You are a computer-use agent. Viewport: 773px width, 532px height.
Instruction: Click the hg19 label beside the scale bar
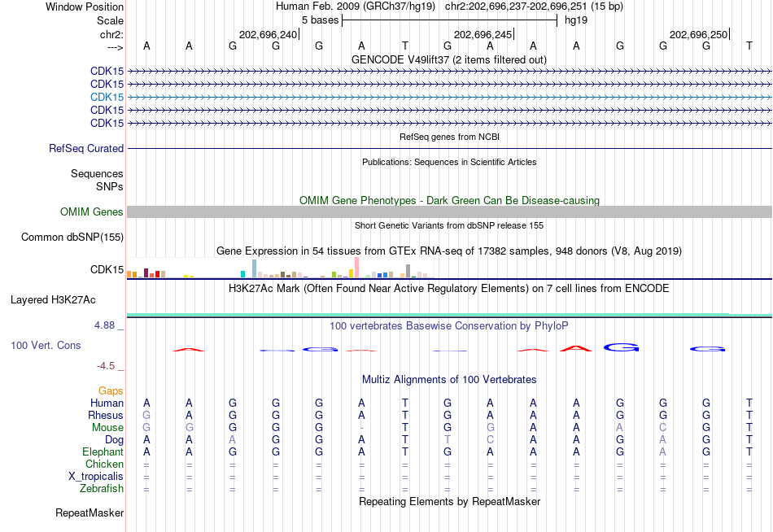pos(576,20)
